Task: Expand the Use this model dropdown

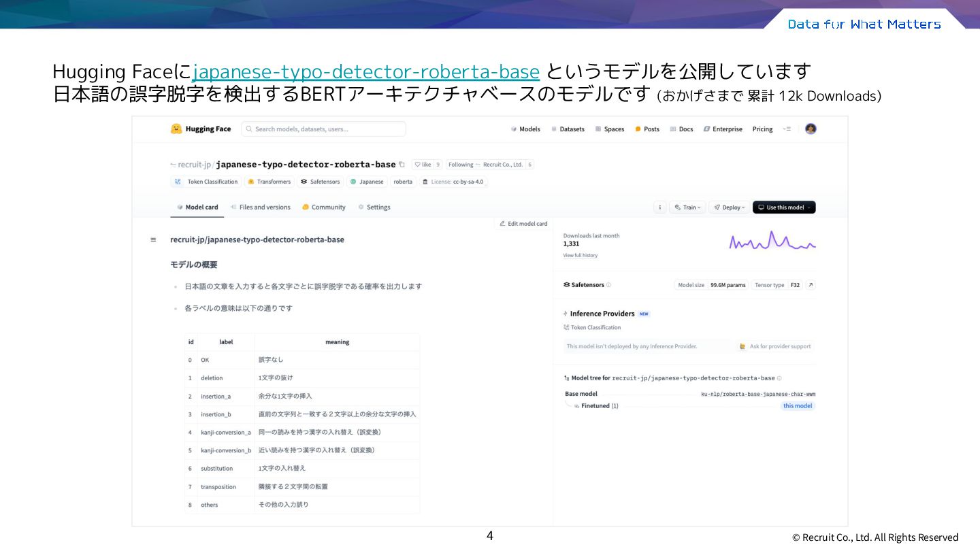Action: click(x=784, y=207)
